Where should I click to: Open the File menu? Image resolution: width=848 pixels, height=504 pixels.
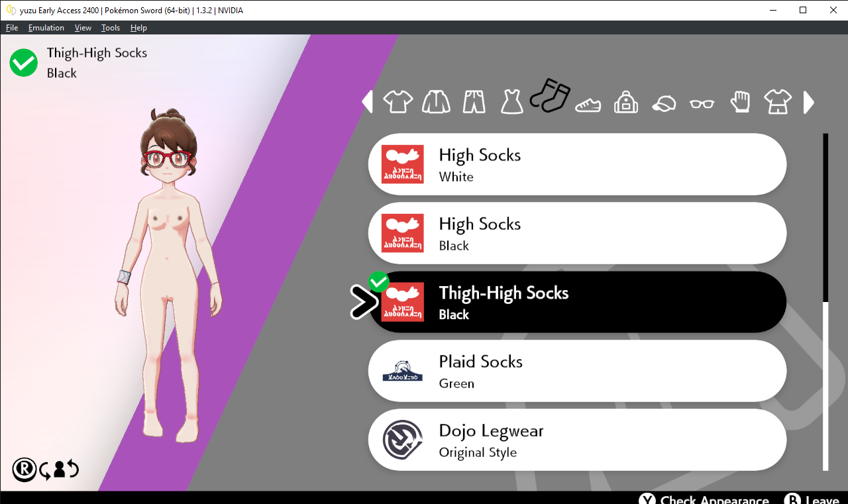(12, 28)
